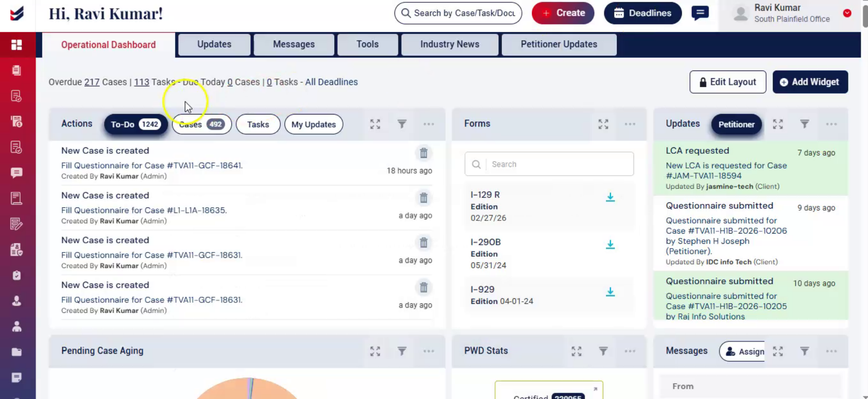868x399 pixels.
Task: Click the page vertical scrollbar
Action: coord(865,16)
